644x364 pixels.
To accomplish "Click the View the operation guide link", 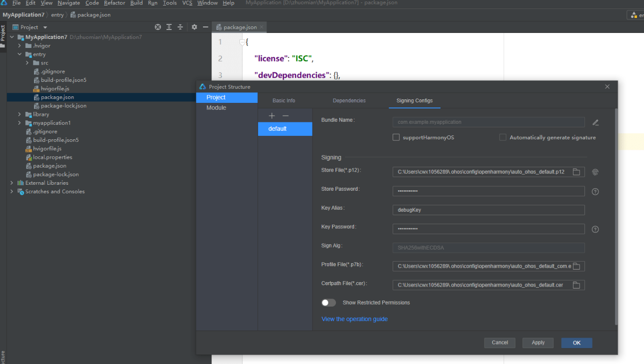I will tap(354, 319).
